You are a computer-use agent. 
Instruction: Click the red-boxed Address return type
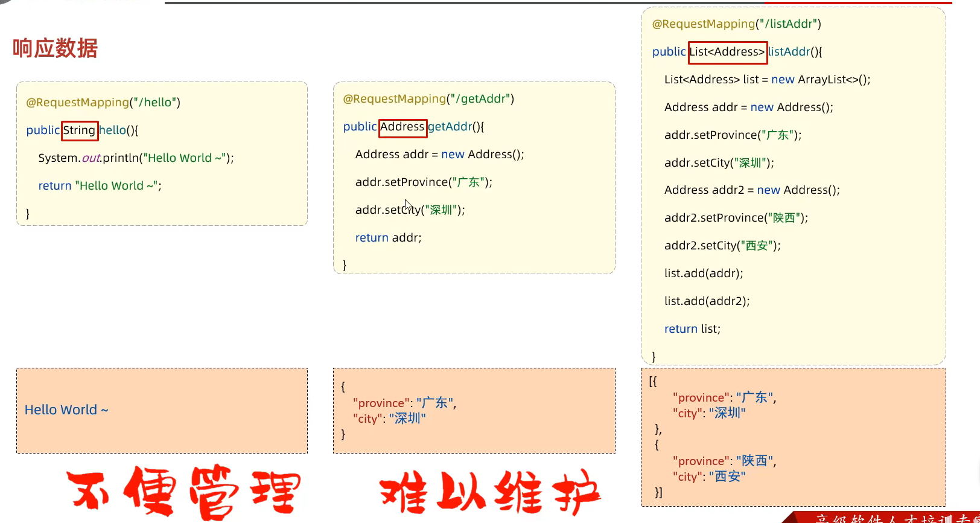point(402,127)
